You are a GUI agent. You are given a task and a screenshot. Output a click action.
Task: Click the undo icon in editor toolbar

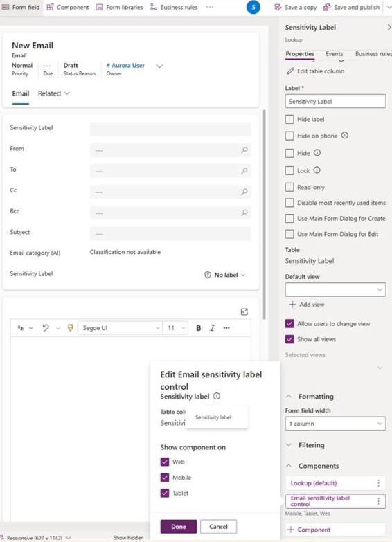pyautogui.click(x=45, y=328)
